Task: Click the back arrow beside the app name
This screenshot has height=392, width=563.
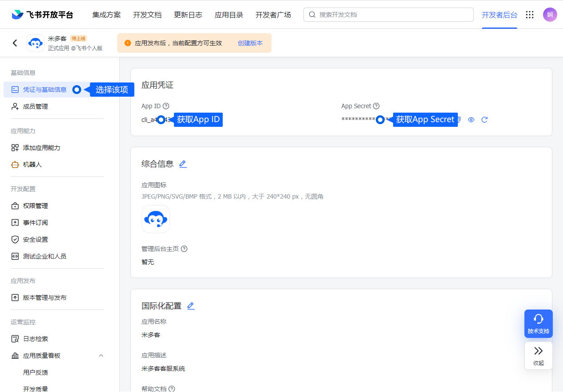Action: [15, 43]
